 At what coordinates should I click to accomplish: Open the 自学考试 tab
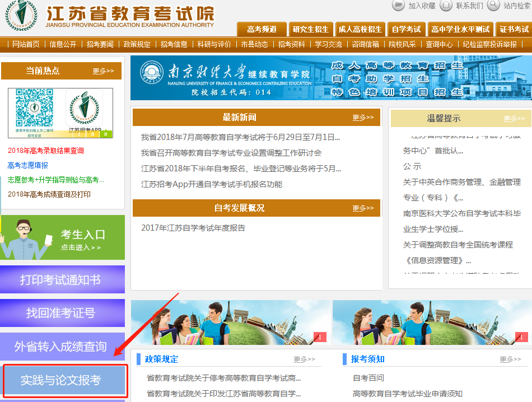406,29
